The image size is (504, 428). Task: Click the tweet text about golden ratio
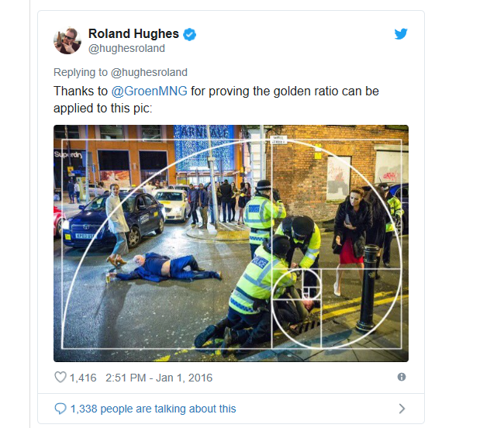click(216, 99)
